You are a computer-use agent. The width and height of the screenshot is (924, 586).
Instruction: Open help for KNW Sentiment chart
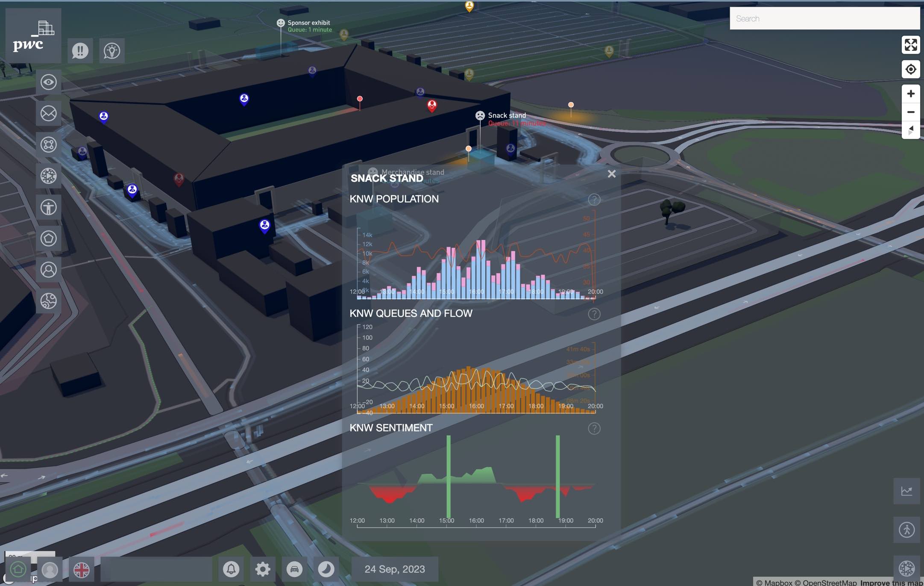pos(594,429)
